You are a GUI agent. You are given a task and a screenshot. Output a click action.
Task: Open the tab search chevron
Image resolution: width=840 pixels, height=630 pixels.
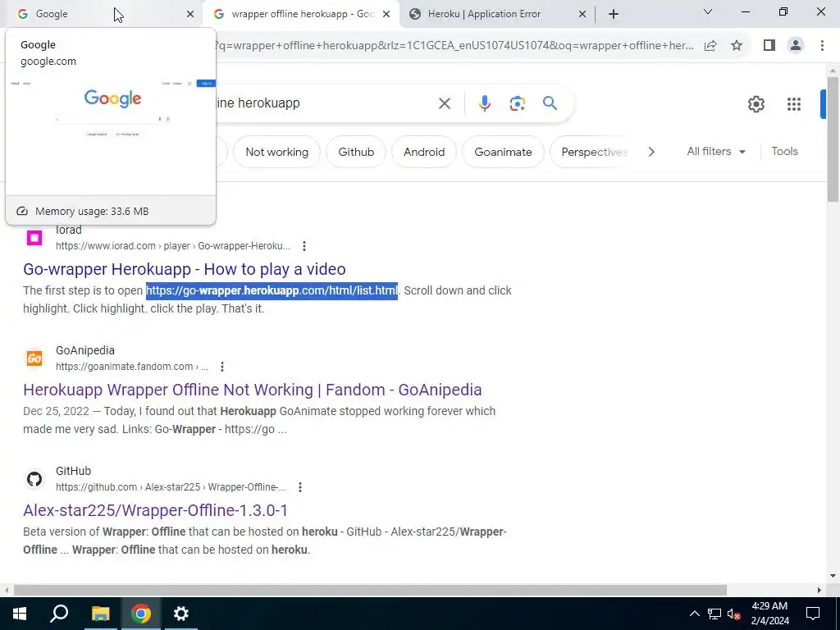pyautogui.click(x=708, y=11)
